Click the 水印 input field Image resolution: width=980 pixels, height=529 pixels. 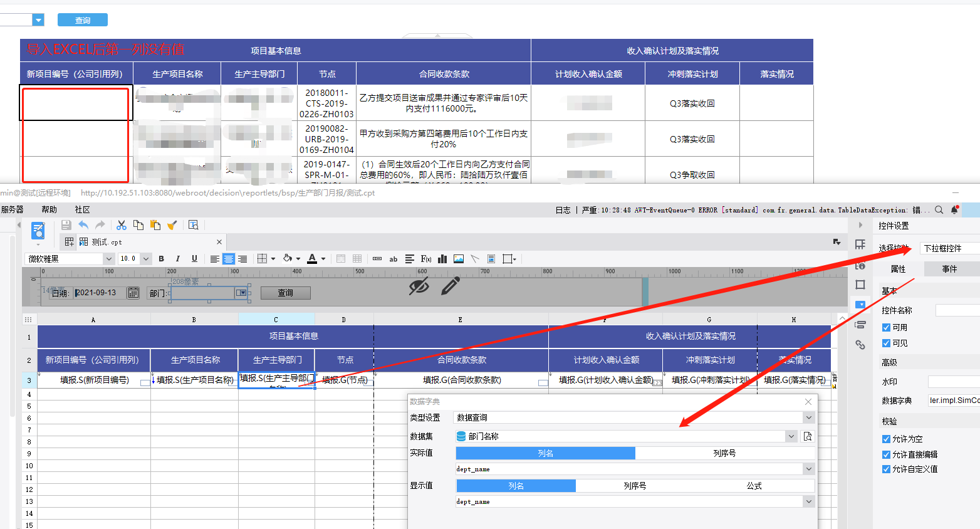(954, 382)
